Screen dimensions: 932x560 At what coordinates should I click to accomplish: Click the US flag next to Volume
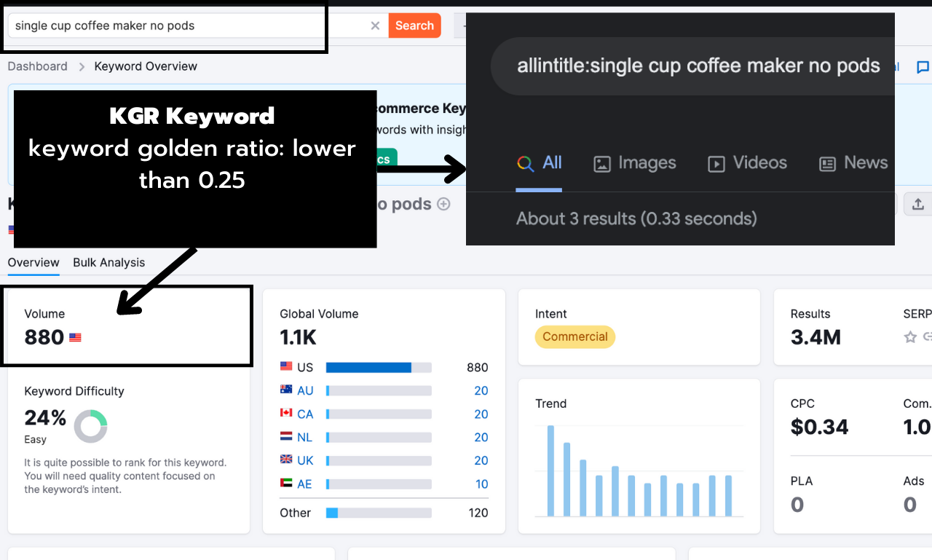click(x=75, y=338)
